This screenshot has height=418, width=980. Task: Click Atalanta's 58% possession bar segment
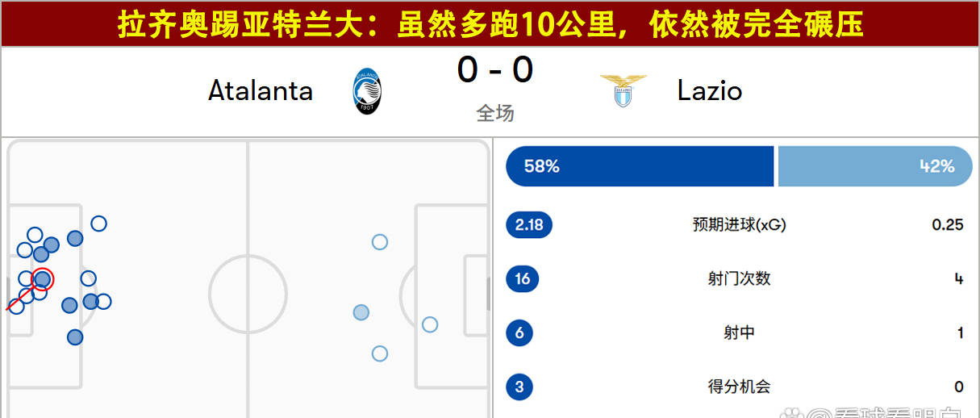pos(639,166)
